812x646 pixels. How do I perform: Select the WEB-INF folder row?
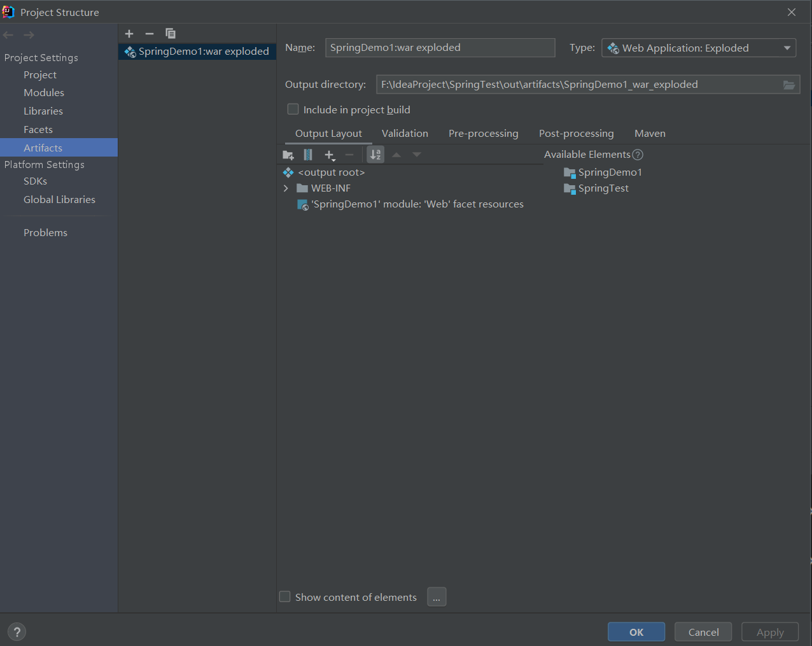click(324, 188)
